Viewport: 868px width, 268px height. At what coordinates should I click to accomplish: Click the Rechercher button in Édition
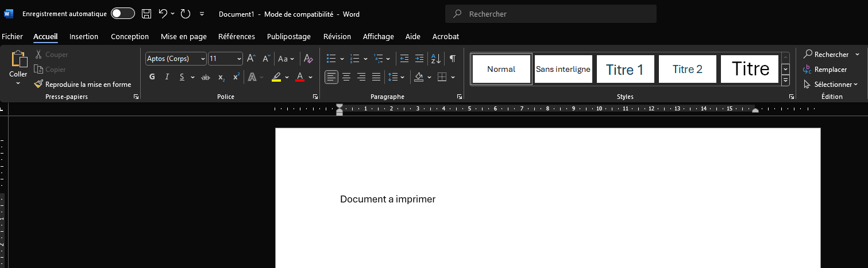826,55
